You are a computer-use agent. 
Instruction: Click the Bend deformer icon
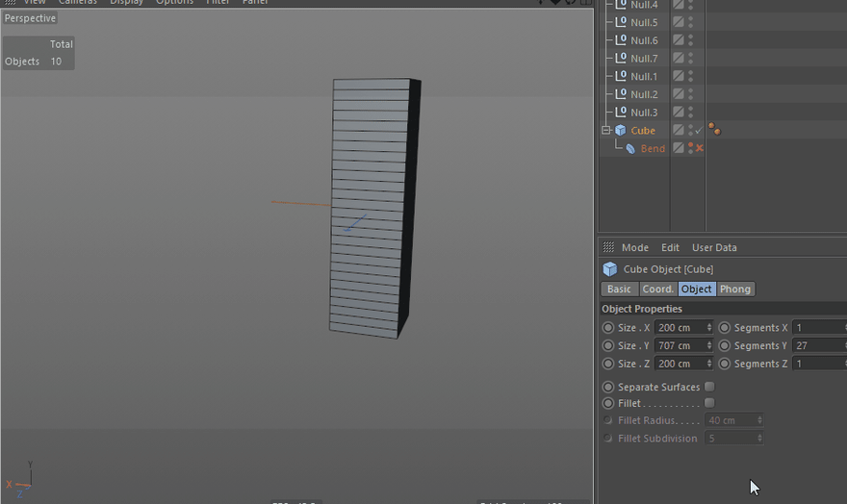coord(630,148)
